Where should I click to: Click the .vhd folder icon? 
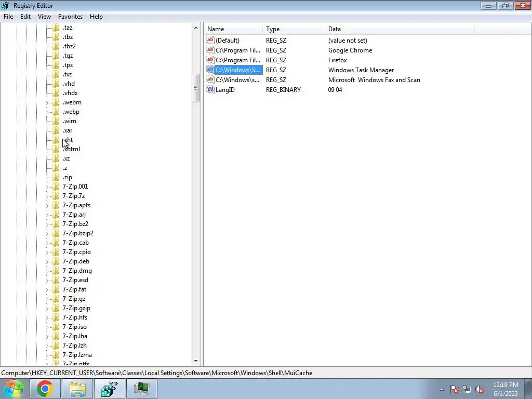pyautogui.click(x=56, y=84)
